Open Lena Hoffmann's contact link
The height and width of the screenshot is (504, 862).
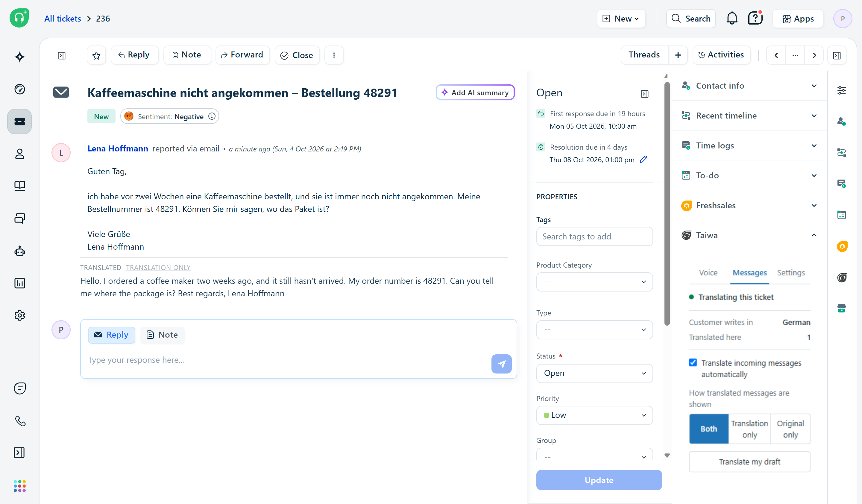tap(118, 148)
